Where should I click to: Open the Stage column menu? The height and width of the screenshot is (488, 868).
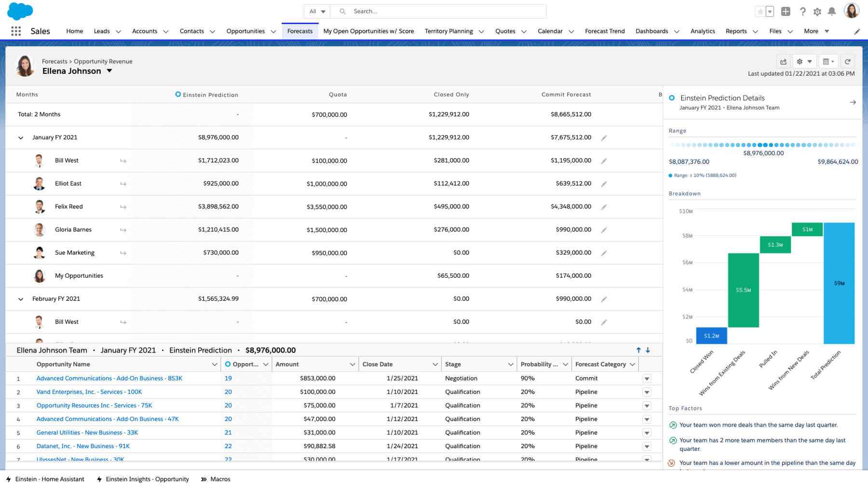point(511,365)
